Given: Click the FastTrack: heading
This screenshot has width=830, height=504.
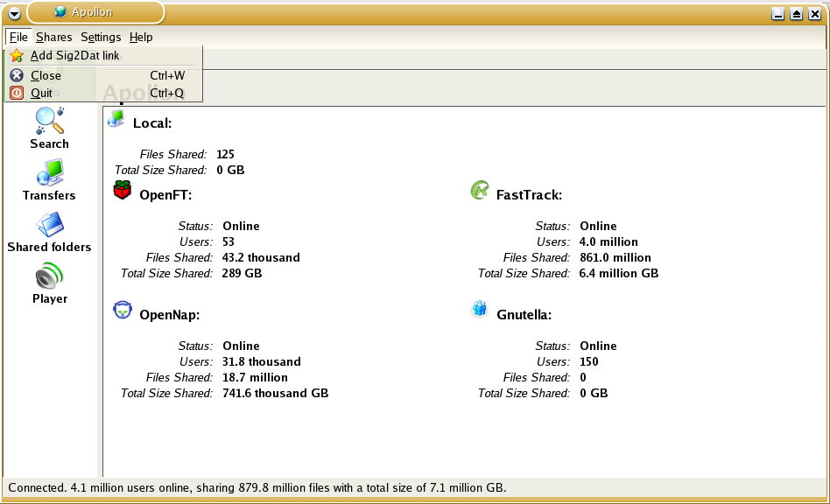Looking at the screenshot, I should (x=530, y=195).
